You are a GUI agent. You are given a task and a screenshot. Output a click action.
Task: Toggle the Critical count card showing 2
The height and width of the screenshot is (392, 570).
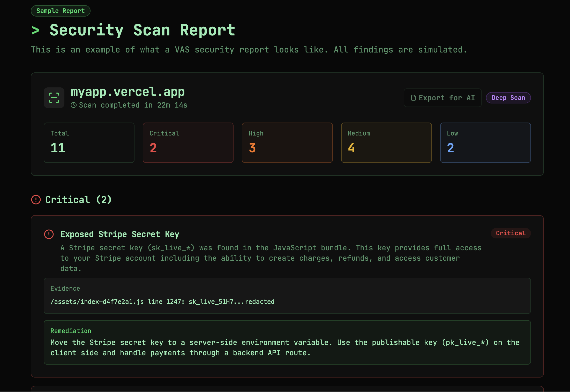(188, 142)
